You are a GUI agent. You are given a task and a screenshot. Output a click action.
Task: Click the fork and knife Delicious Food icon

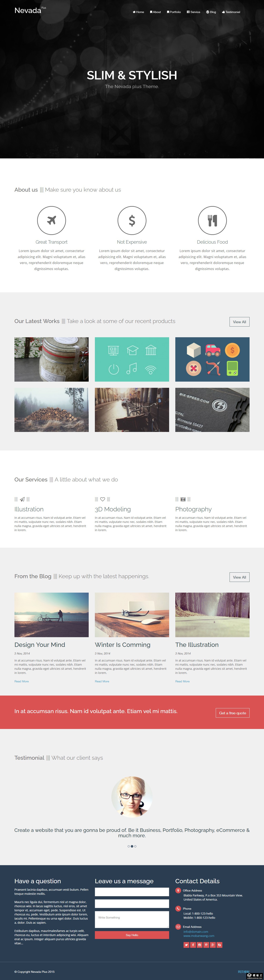212,220
